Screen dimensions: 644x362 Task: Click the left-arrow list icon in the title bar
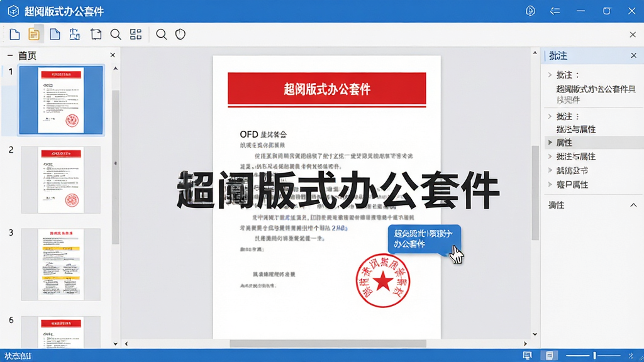coord(555,11)
